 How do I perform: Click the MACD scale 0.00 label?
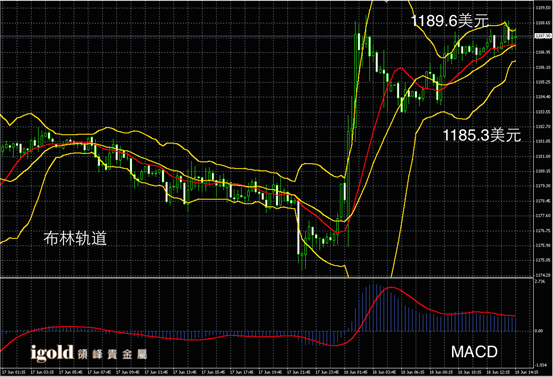coord(539,331)
